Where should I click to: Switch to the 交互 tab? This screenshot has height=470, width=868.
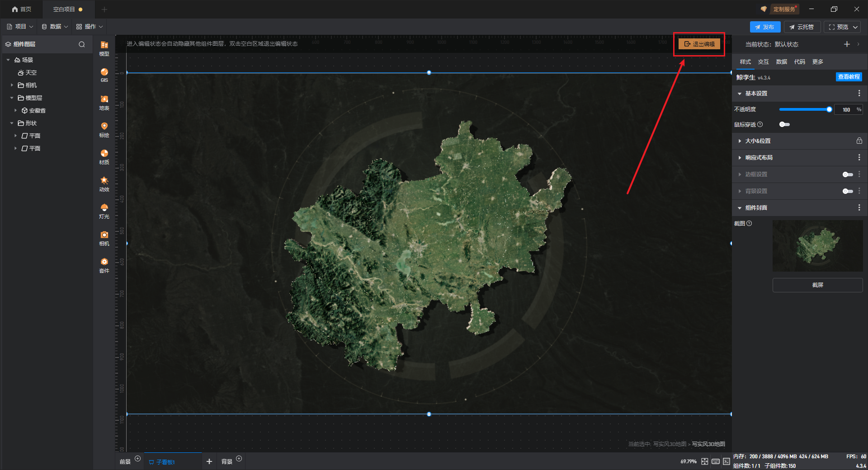click(763, 62)
